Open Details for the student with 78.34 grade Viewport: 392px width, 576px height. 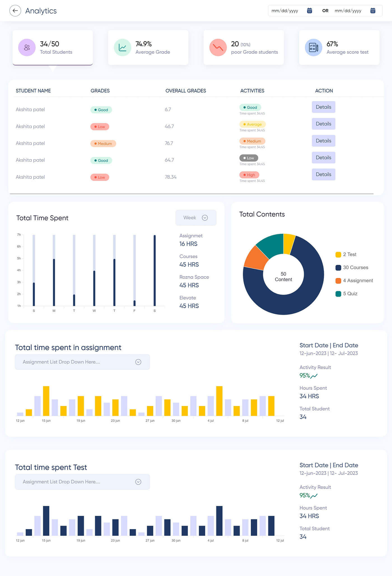tap(323, 174)
